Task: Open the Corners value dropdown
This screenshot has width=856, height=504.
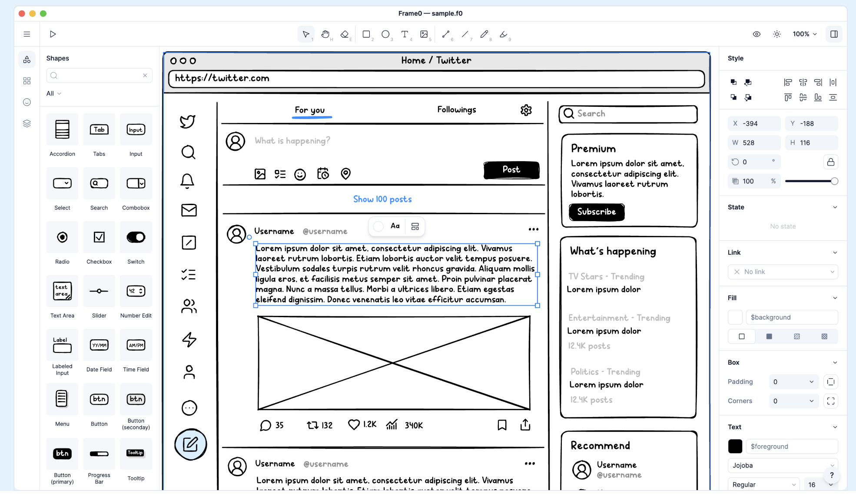Action: point(793,401)
